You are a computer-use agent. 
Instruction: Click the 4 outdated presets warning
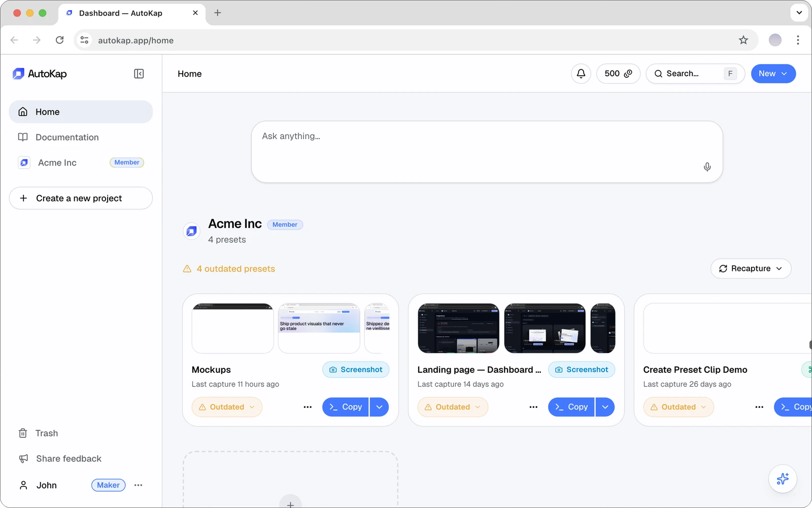click(229, 269)
